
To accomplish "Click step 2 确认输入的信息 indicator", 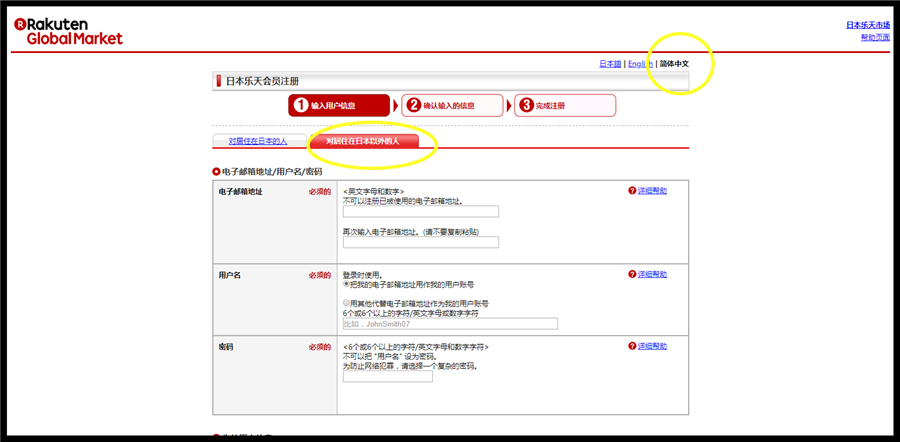I will (x=452, y=105).
